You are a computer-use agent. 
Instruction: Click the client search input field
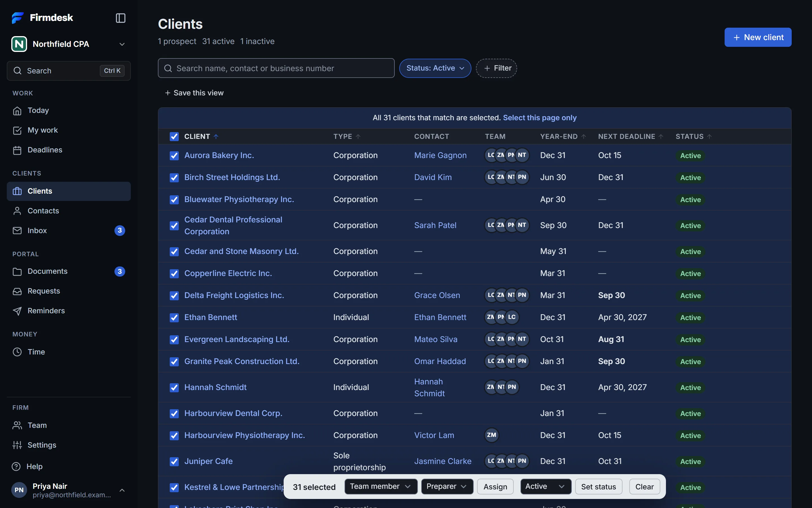pos(276,68)
